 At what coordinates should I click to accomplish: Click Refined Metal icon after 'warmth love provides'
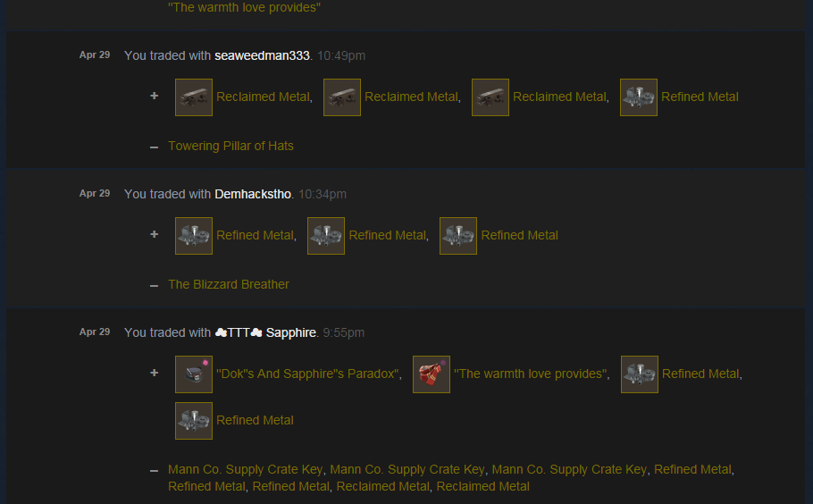[640, 374]
